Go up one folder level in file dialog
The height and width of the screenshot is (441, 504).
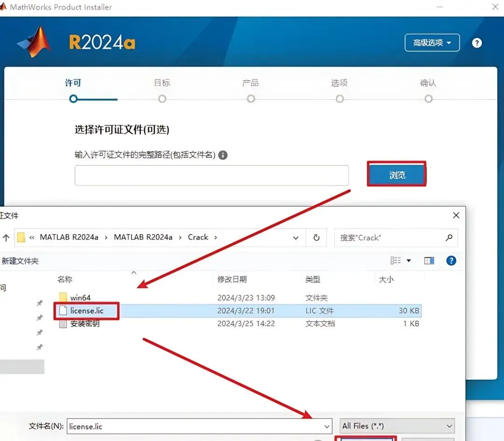[6, 238]
